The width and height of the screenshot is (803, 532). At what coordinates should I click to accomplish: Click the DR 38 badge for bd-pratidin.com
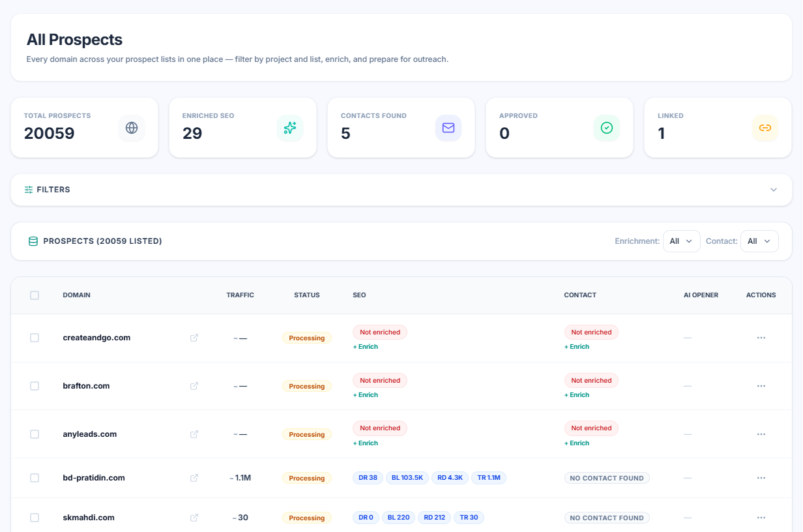[x=368, y=478]
